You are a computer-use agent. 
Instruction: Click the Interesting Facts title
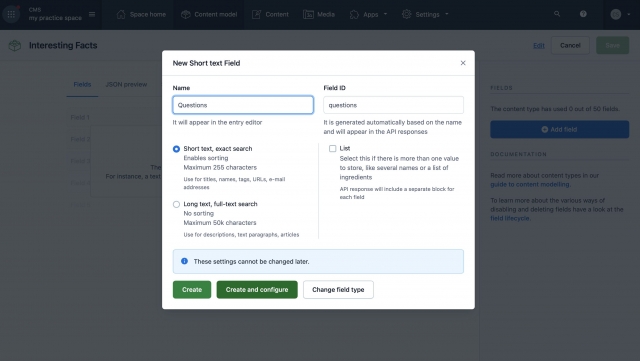(63, 45)
